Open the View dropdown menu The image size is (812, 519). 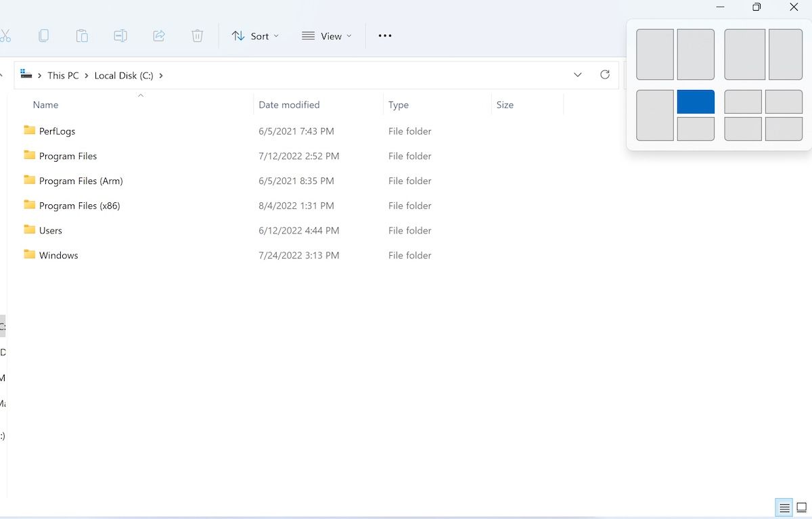point(327,36)
